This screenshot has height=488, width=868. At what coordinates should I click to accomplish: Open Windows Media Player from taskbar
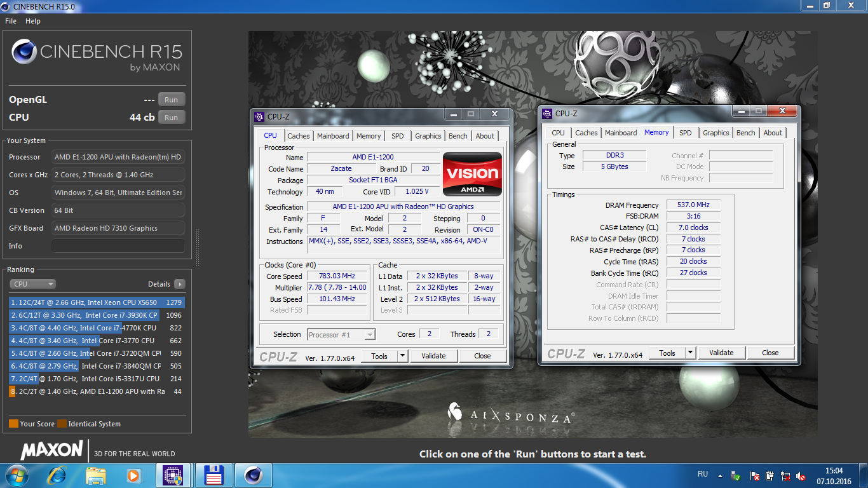[x=133, y=475]
